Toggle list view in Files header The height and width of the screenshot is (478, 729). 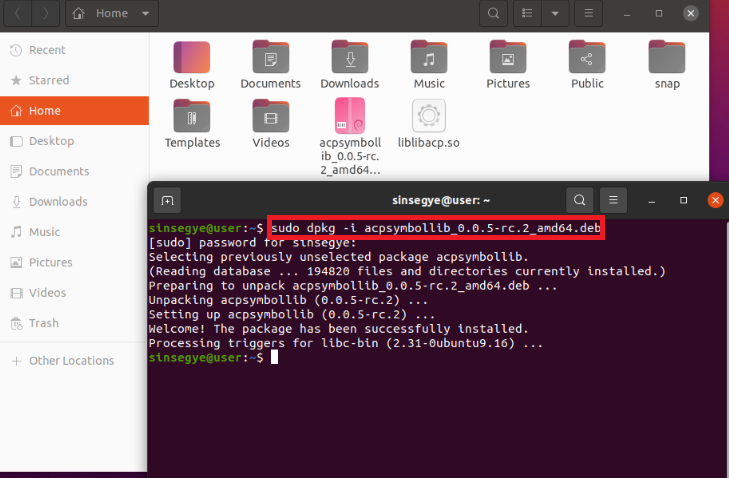[x=527, y=13]
